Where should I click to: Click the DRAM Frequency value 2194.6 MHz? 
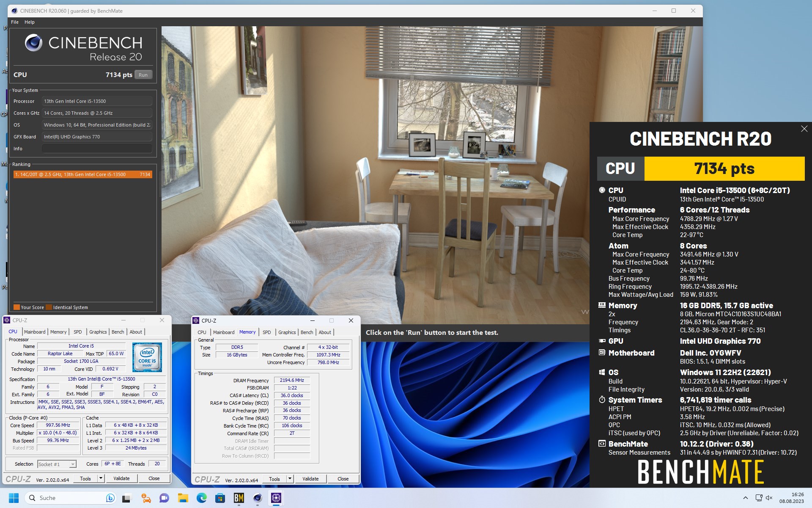click(x=292, y=380)
